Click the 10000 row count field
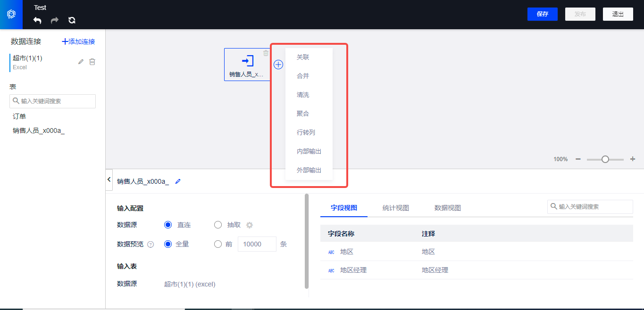The image size is (644, 310). pos(257,244)
